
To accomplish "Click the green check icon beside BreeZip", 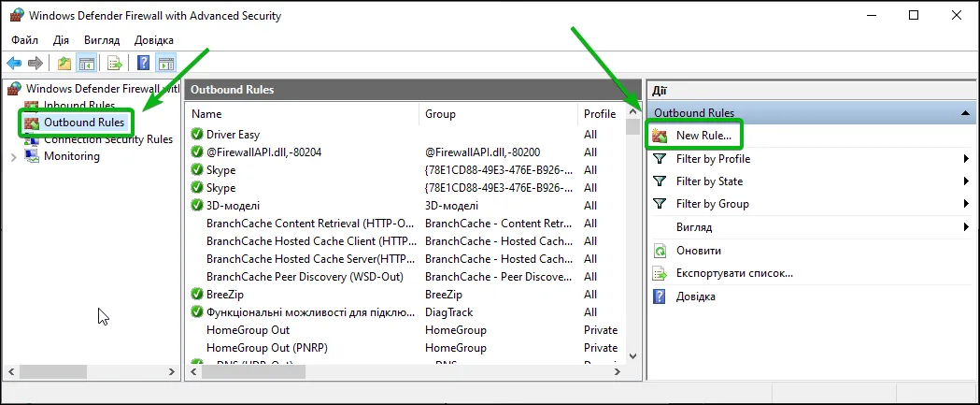I will [197, 295].
